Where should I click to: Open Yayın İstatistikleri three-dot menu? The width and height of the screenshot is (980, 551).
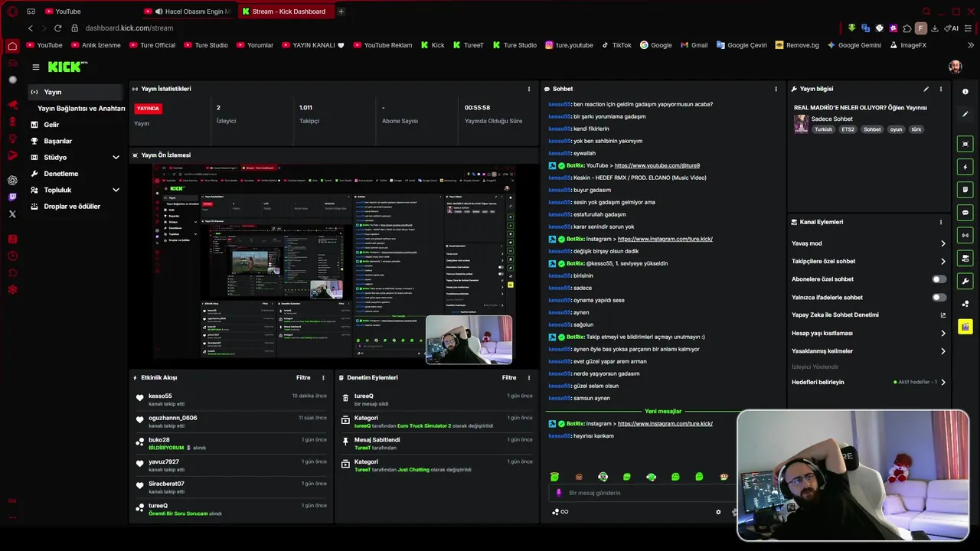tap(528, 89)
